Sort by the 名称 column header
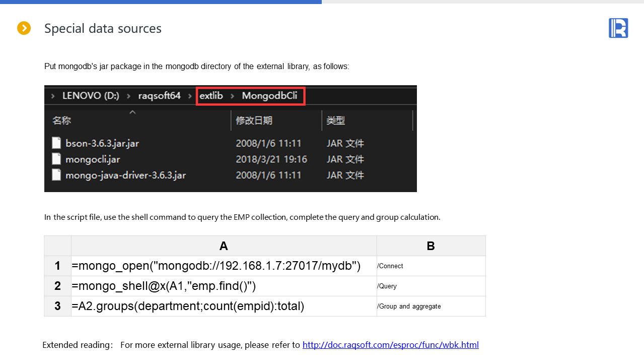Screen dimensions: 644x363 (x=61, y=120)
